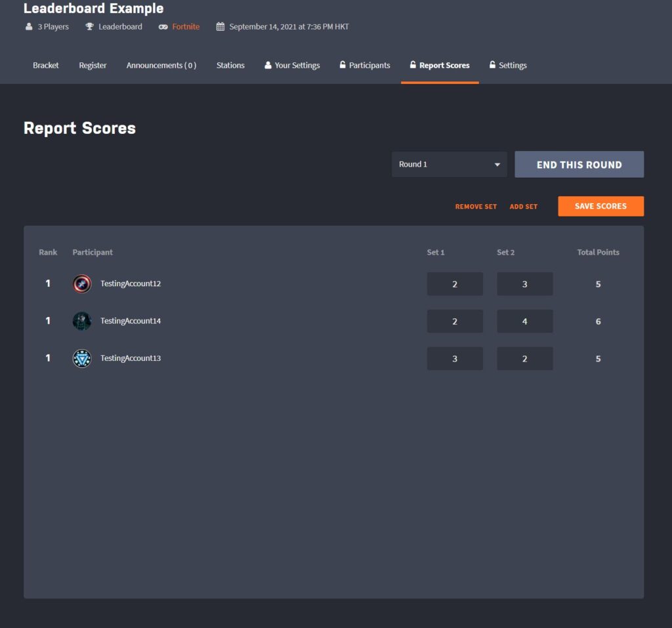
Task: Click the Report Scores page heading
Action: tap(79, 128)
